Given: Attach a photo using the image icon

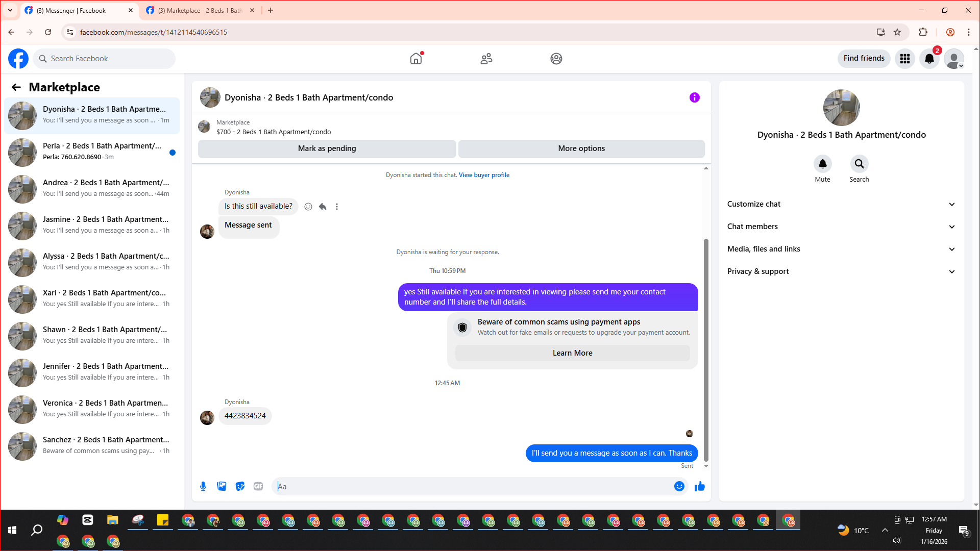Looking at the screenshot, I should pos(222,486).
